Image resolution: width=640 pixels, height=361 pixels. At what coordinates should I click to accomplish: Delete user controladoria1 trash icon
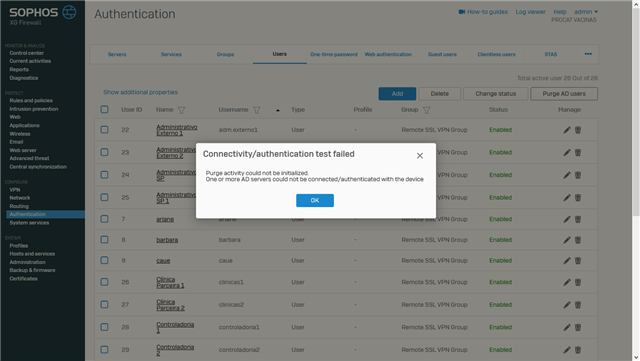(x=578, y=327)
